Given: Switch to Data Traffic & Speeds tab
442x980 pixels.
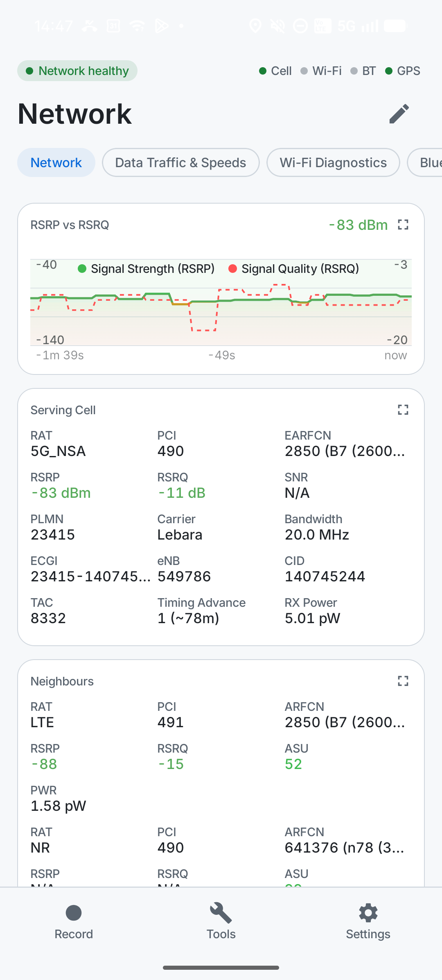Looking at the screenshot, I should [180, 163].
